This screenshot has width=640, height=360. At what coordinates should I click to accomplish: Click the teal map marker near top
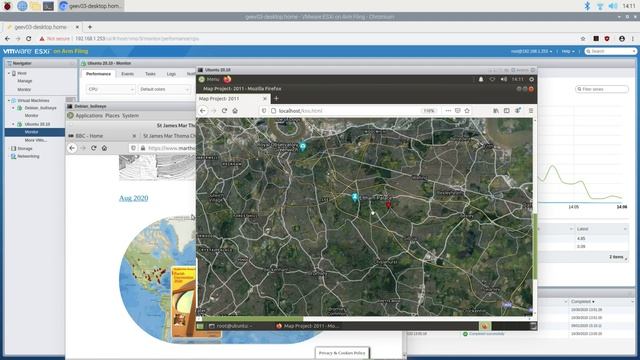(x=302, y=146)
